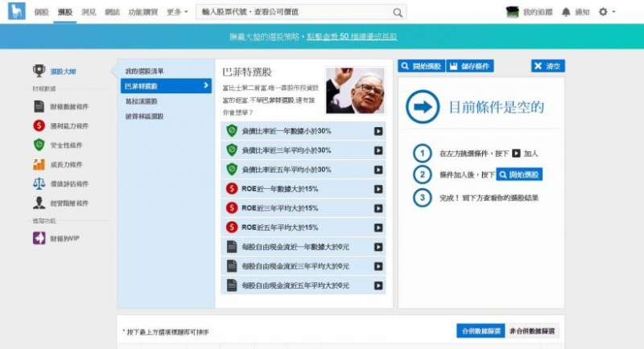Click the 負債比率近一年數據小於30% row text

click(287, 131)
